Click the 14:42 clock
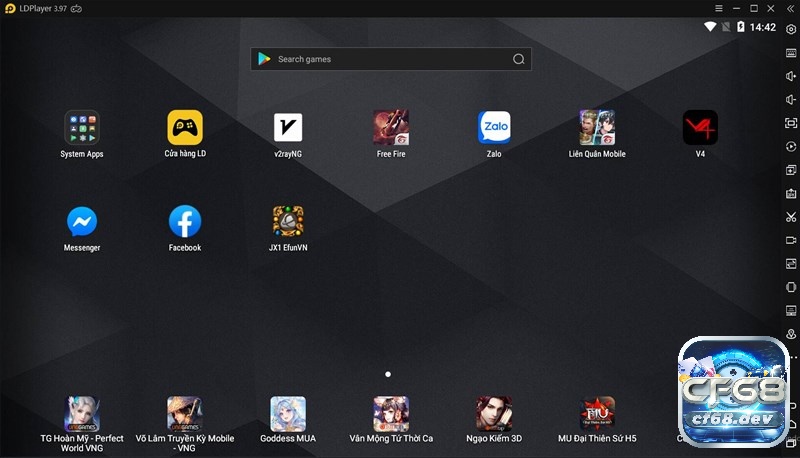This screenshot has width=800, height=458. 763,27
